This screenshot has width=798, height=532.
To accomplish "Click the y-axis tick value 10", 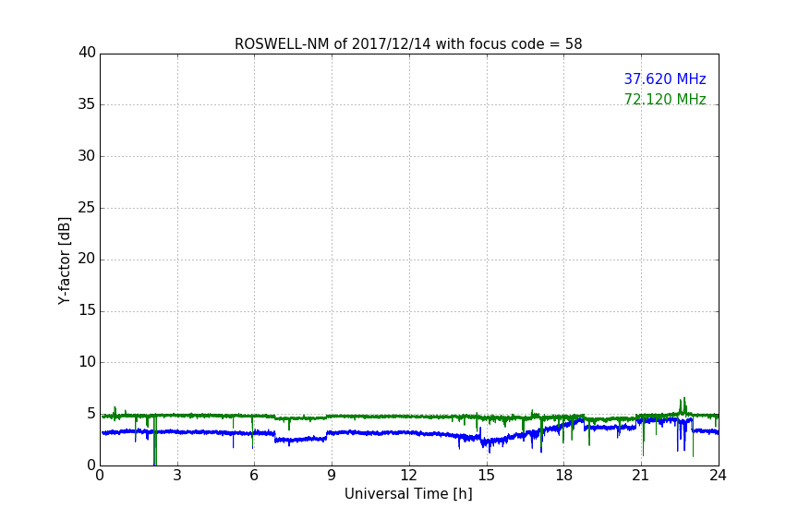I will coord(87,362).
